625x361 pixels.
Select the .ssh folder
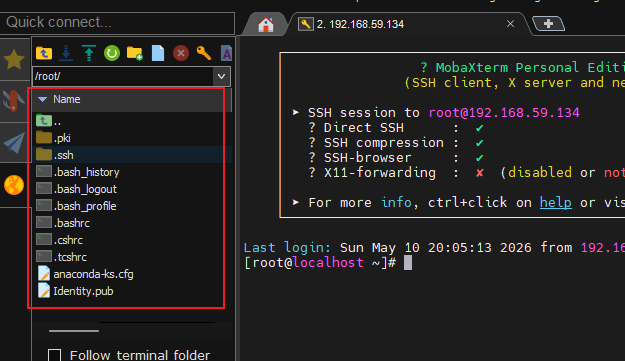point(132,155)
